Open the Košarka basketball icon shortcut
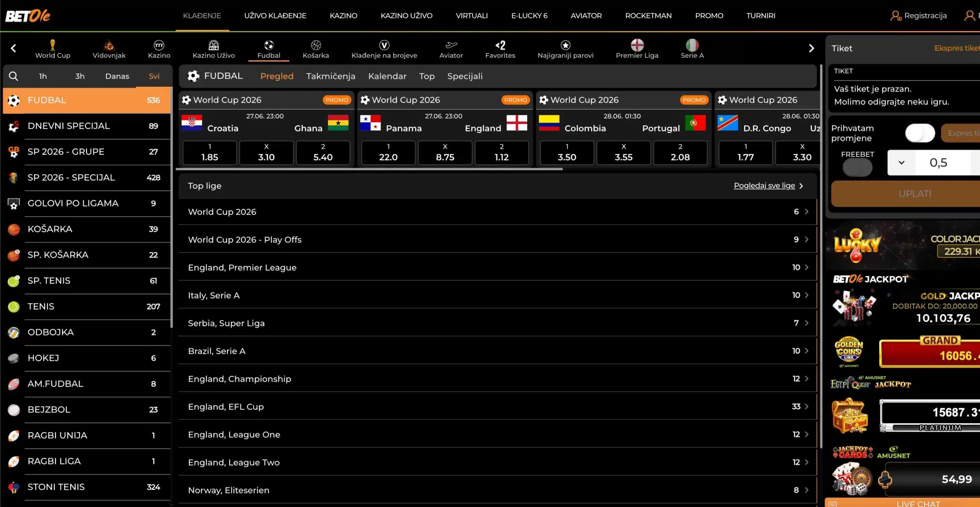 point(316,45)
